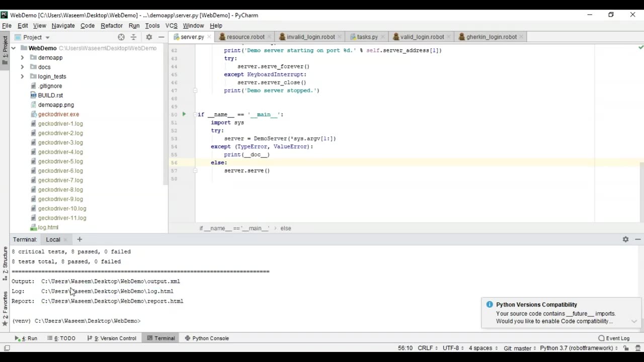Viewport: 644px width, 362px height.
Task: Click the inspection checkmark indicator in editor
Action: click(640, 47)
